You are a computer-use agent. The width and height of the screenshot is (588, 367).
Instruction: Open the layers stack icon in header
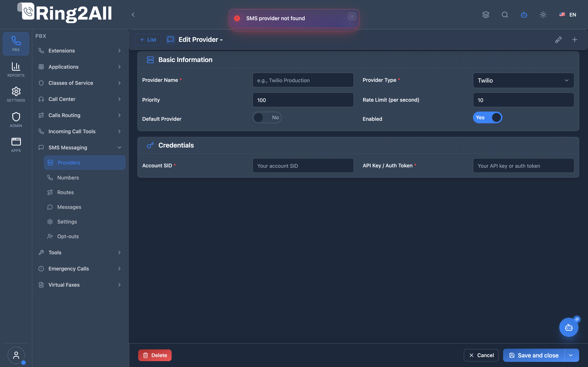pos(486,15)
